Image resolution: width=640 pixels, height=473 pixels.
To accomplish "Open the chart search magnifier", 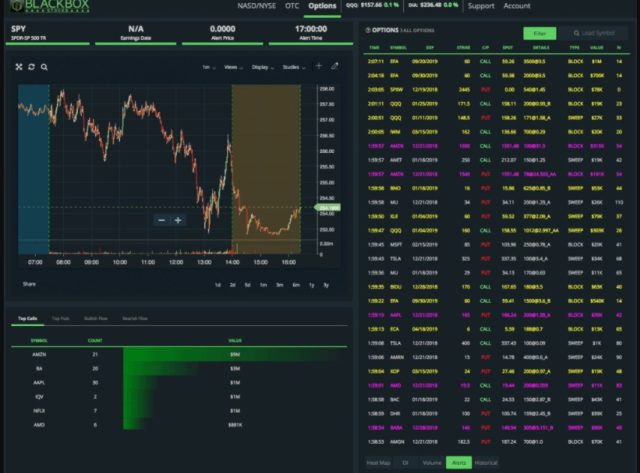I will tap(44, 67).
